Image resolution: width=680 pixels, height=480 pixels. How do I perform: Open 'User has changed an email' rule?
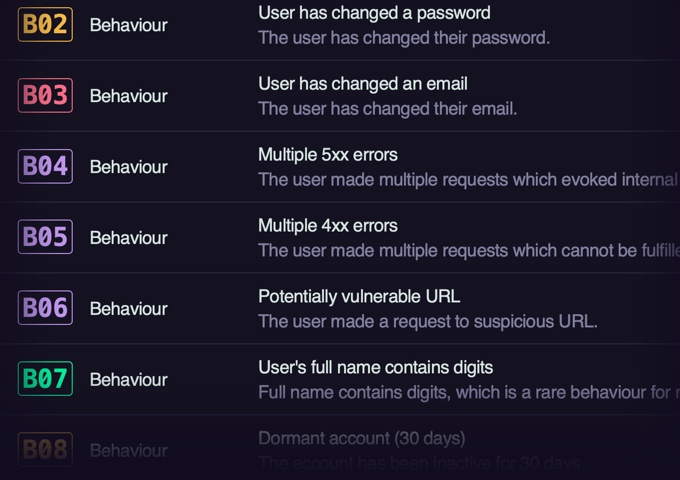(x=362, y=84)
